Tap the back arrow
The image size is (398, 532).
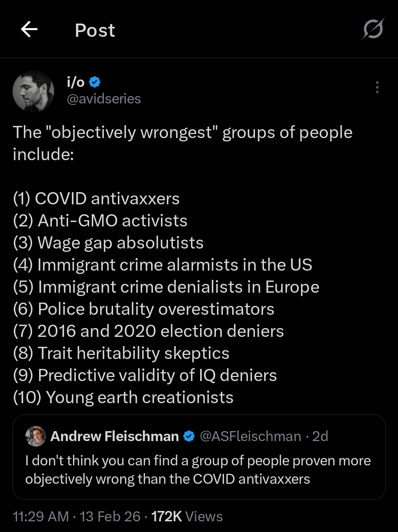pos(29,29)
